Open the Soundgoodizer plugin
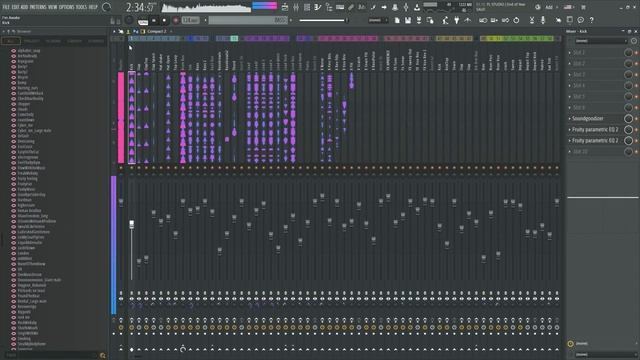This screenshot has width=640, height=360. click(x=587, y=119)
